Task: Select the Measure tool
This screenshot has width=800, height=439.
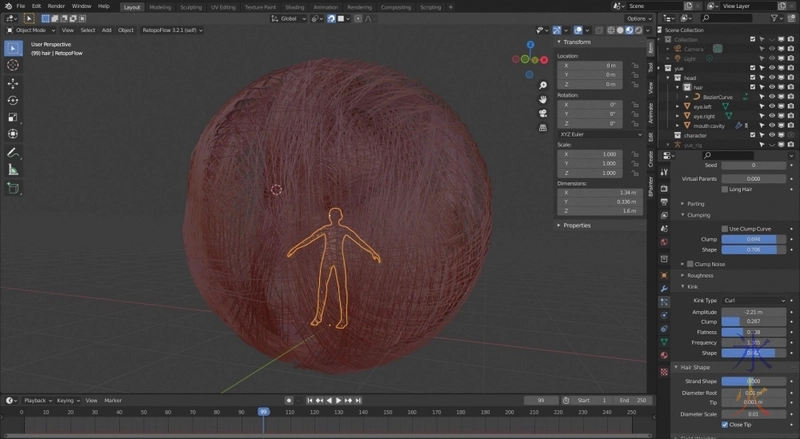Action: [13, 169]
